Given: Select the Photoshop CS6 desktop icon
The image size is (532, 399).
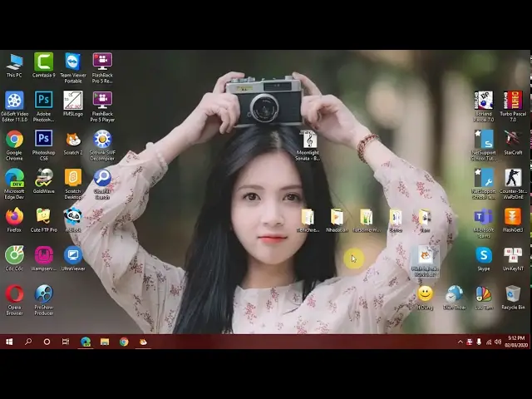Looking at the screenshot, I should (43, 145).
